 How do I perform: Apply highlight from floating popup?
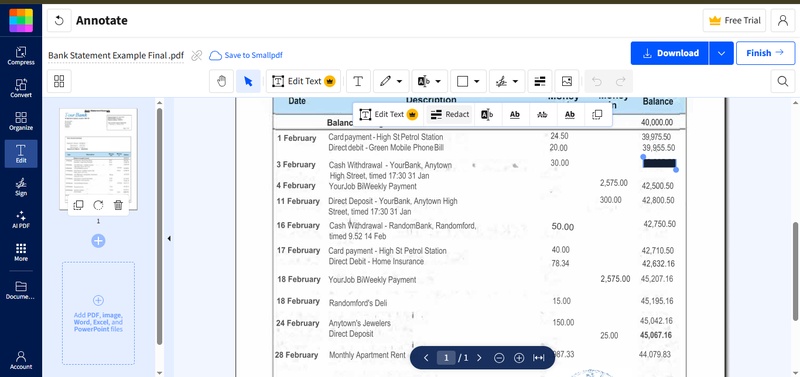[487, 114]
